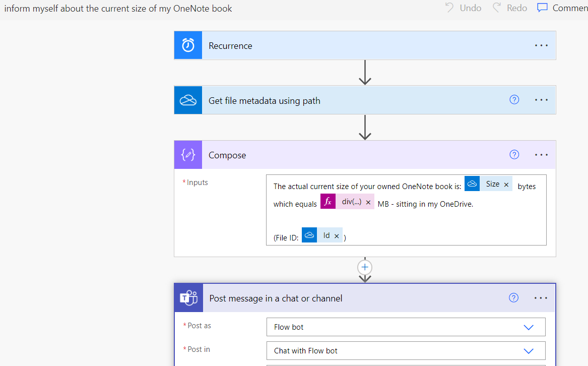Image resolution: width=588 pixels, height=366 pixels.
Task: Open help for Get file metadata using path
Action: tap(514, 99)
